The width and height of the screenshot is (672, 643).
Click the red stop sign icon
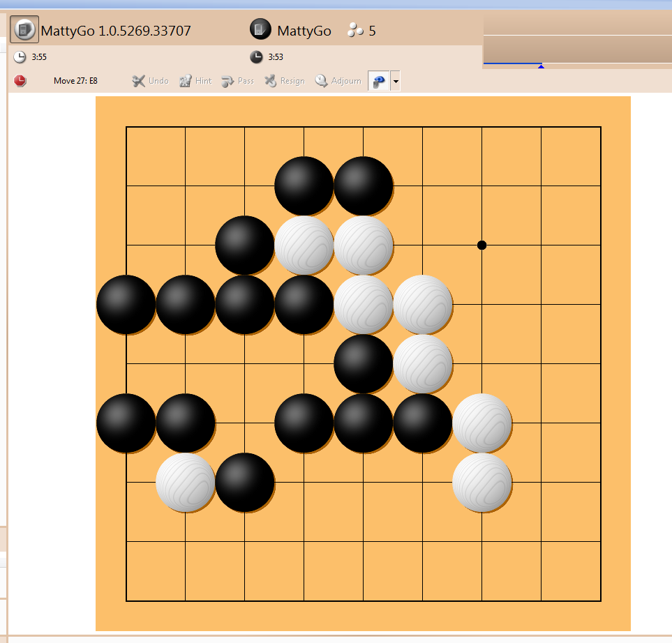pos(20,80)
